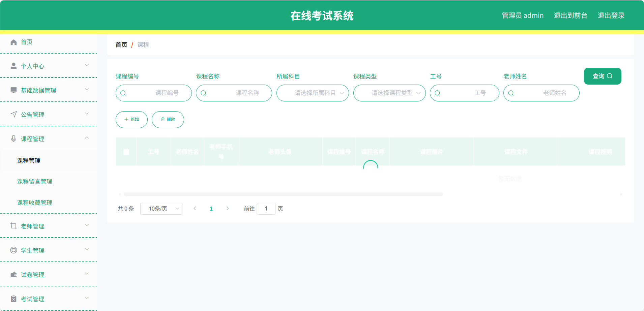Image resolution: width=644 pixels, height=311 pixels.
Task: Expand the 试卷管理 menu chevron
Action: click(x=87, y=274)
